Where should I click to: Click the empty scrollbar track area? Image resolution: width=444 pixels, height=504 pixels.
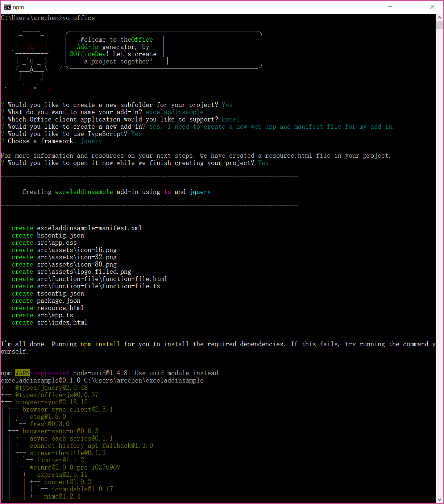click(439, 254)
